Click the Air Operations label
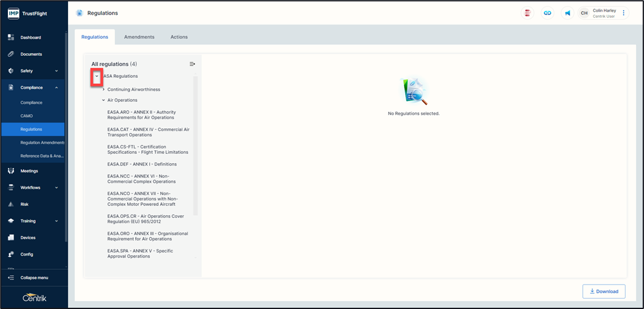Viewport: 644px width, 309px height. click(122, 100)
